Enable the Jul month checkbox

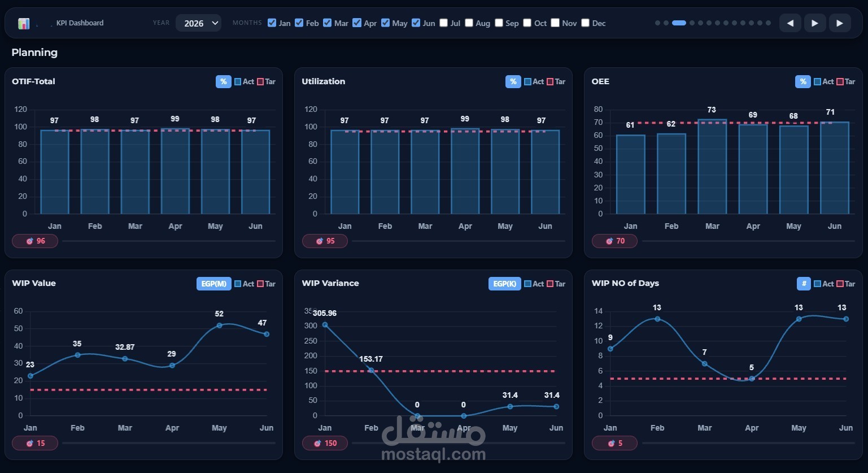coord(443,23)
